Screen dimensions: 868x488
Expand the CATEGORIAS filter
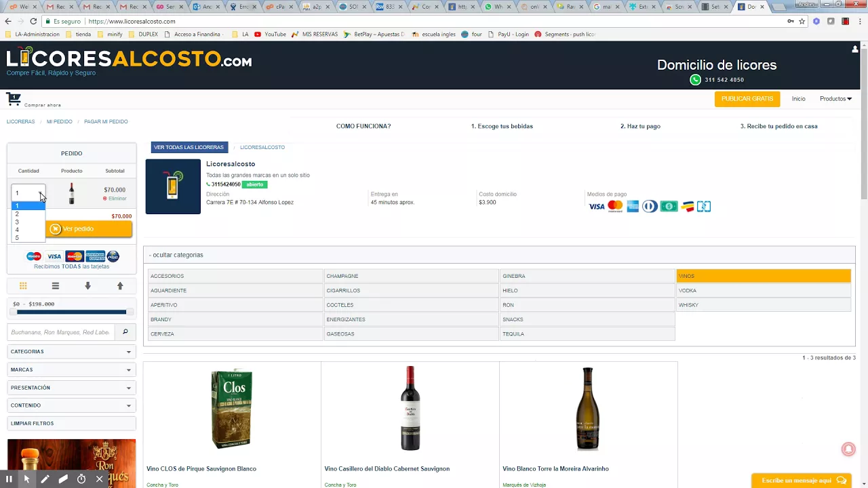coord(71,352)
